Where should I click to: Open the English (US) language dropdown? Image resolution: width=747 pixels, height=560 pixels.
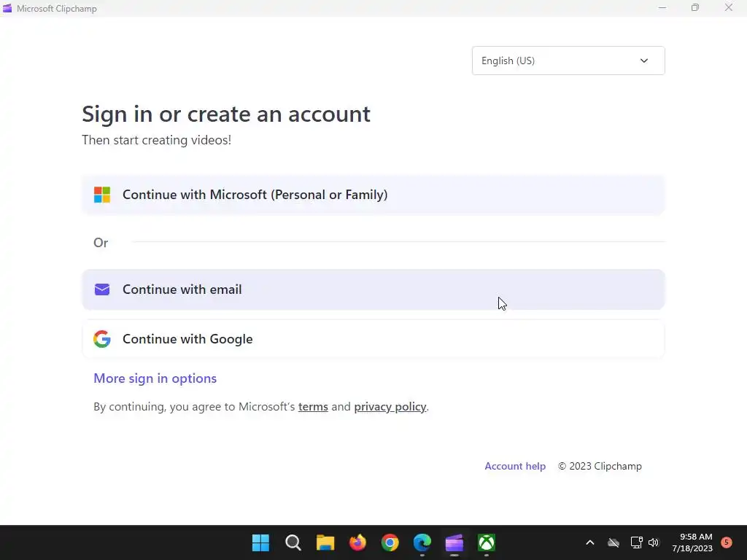tap(568, 61)
